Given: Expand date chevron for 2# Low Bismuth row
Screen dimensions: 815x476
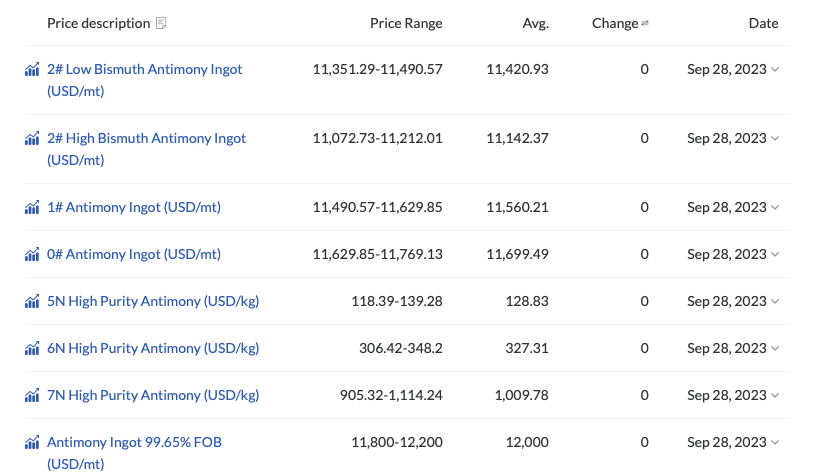Looking at the screenshot, I should point(775,70).
